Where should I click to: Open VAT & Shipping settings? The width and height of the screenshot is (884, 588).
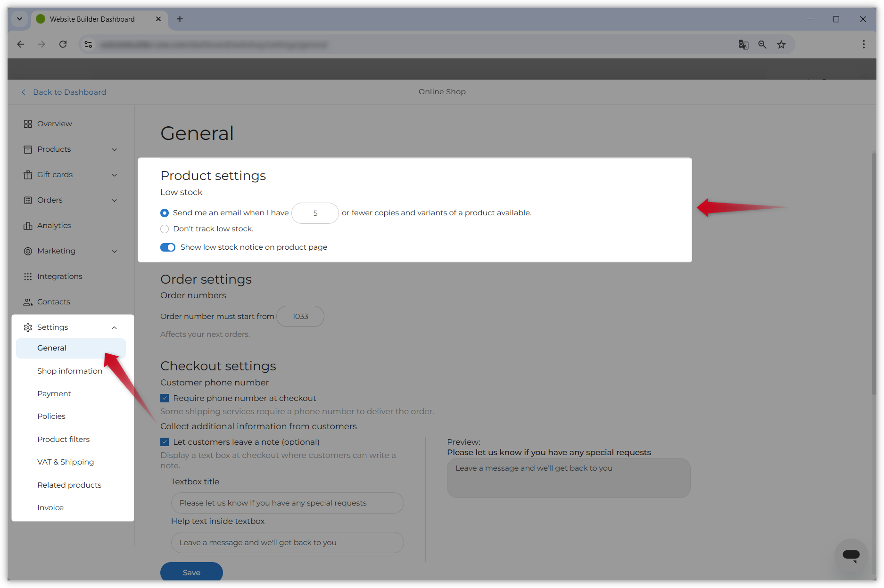coord(66,462)
